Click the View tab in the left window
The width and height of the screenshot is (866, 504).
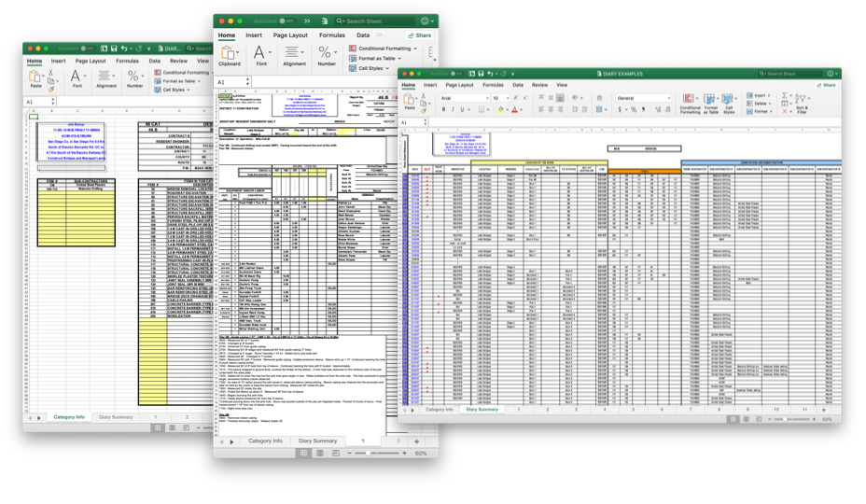[203, 61]
